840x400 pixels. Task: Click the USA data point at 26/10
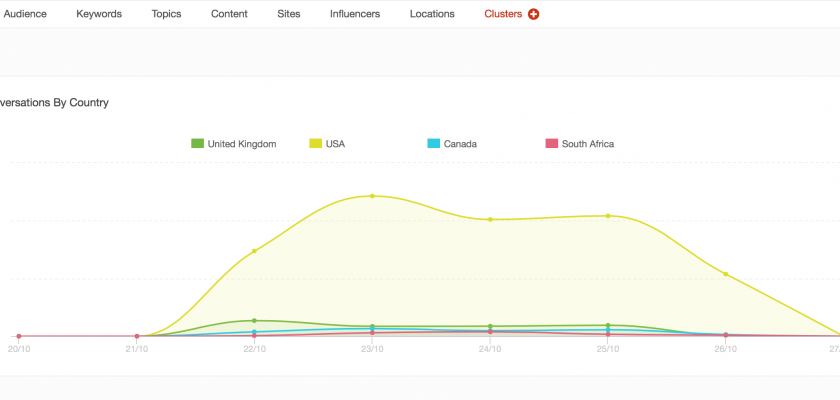726,274
